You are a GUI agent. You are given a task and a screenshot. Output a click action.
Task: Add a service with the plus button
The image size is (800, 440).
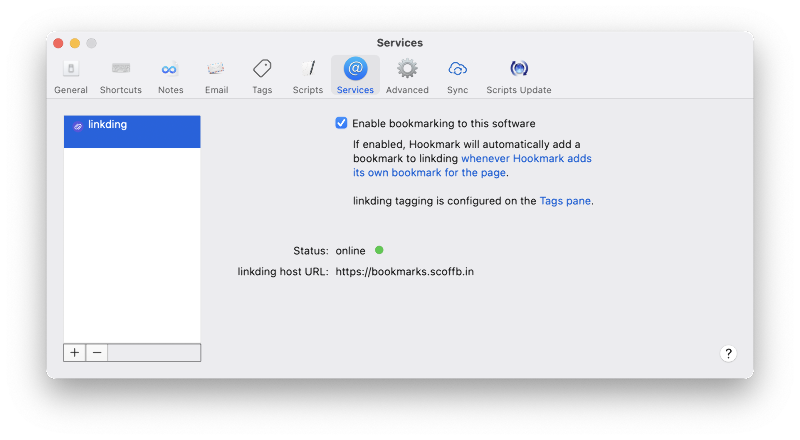click(74, 353)
